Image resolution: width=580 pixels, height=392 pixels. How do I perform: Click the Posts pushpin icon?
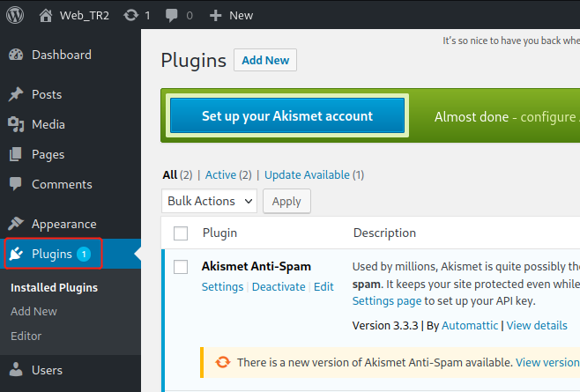pyautogui.click(x=16, y=94)
